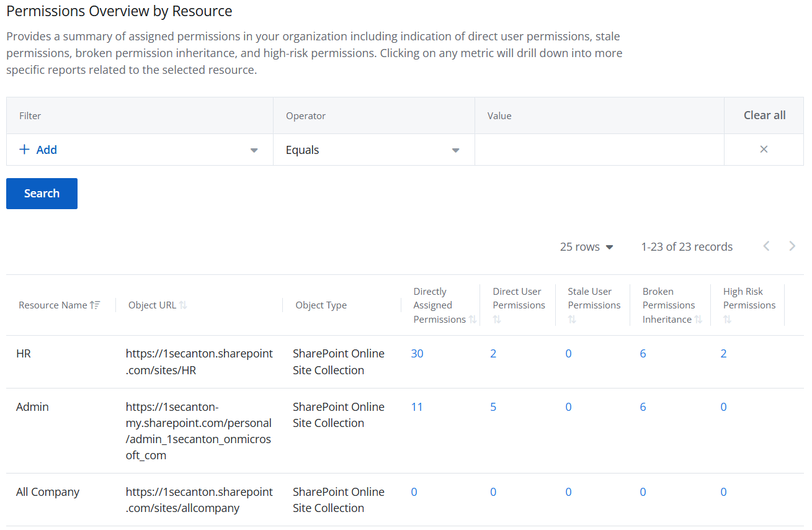The width and height of the screenshot is (812, 530).
Task: Open HR's 30 directly assigned permissions
Action: 417,354
